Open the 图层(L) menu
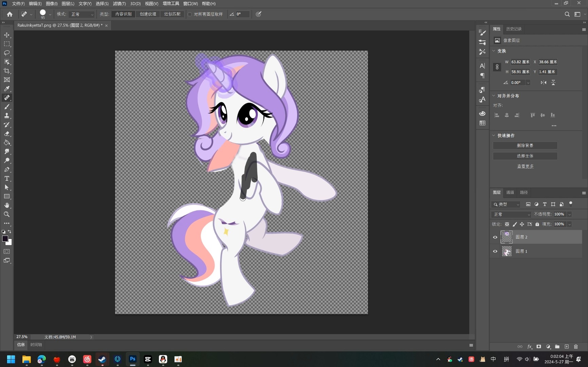The height and width of the screenshot is (367, 588). point(68,4)
